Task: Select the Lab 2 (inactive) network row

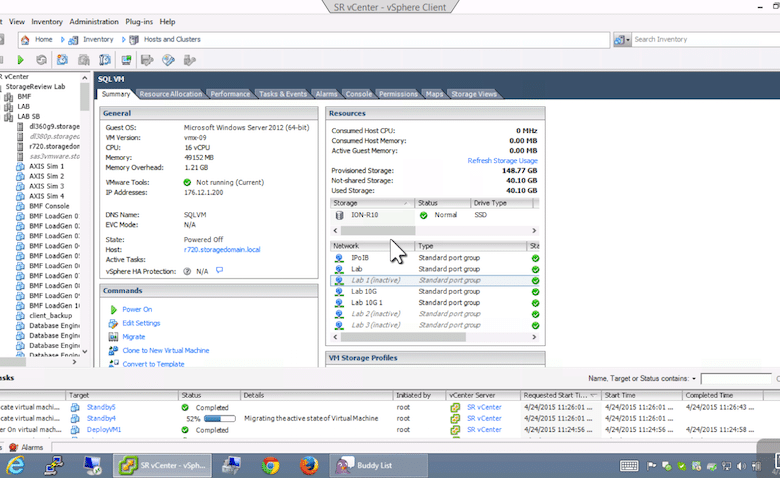Action: click(x=435, y=314)
